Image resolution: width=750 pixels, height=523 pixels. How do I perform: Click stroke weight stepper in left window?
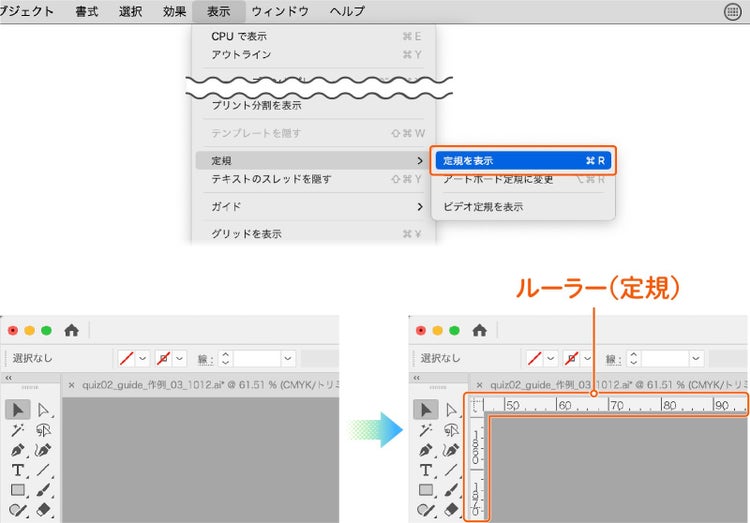[x=225, y=358]
